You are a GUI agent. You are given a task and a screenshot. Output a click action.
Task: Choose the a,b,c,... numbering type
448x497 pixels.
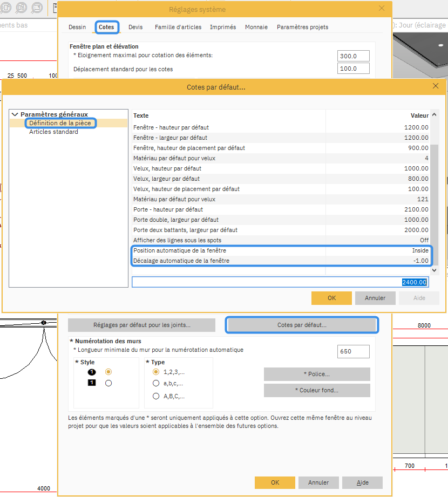157,384
